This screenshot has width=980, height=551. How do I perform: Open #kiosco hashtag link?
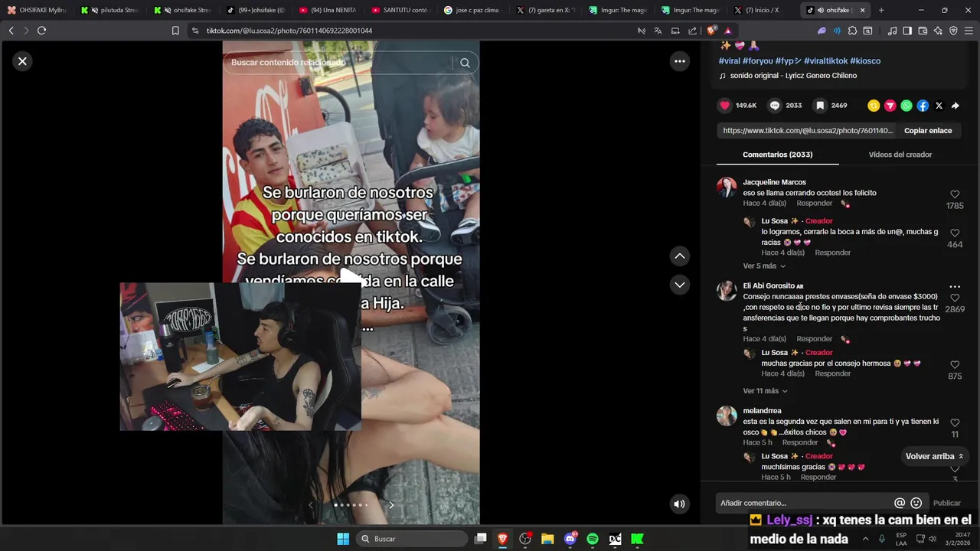(x=865, y=60)
